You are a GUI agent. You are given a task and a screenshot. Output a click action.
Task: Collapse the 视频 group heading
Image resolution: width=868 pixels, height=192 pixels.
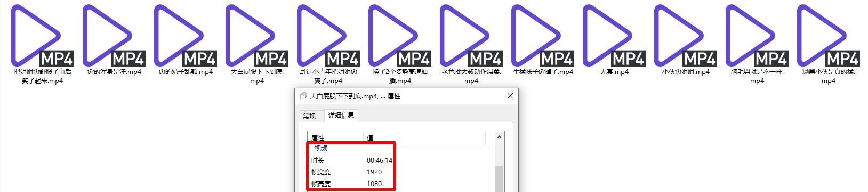(321, 148)
